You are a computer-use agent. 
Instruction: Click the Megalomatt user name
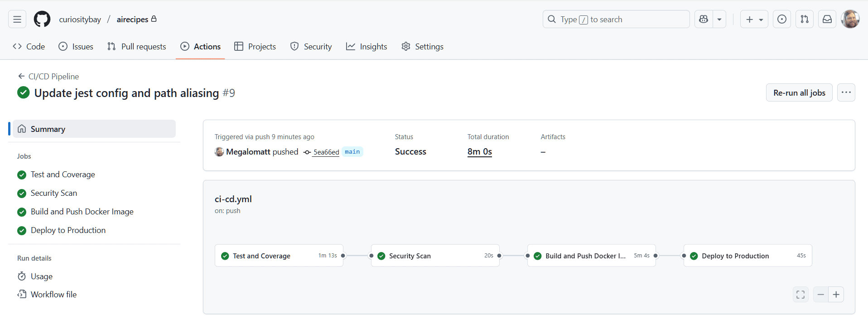tap(248, 152)
